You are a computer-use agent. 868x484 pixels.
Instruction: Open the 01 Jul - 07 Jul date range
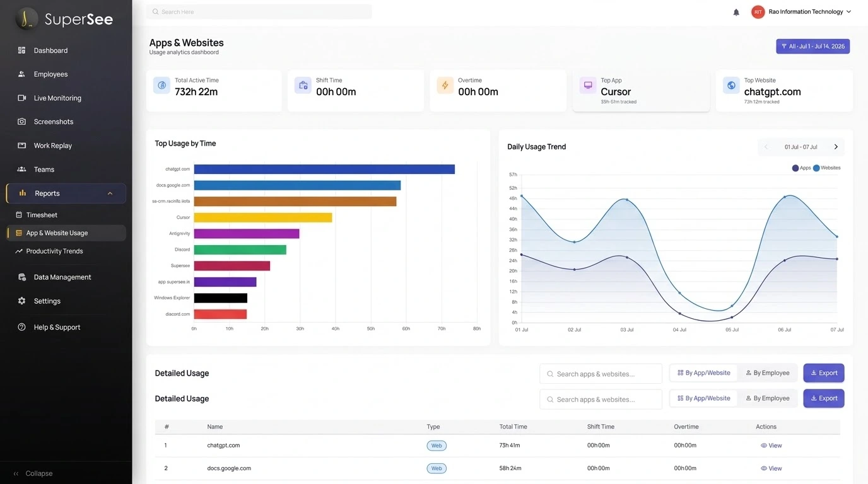pos(801,147)
